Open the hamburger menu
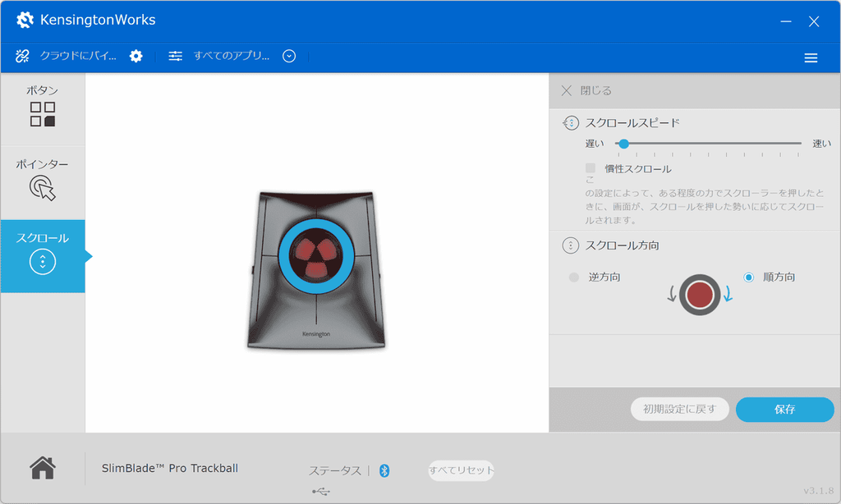841x504 pixels. (x=811, y=58)
